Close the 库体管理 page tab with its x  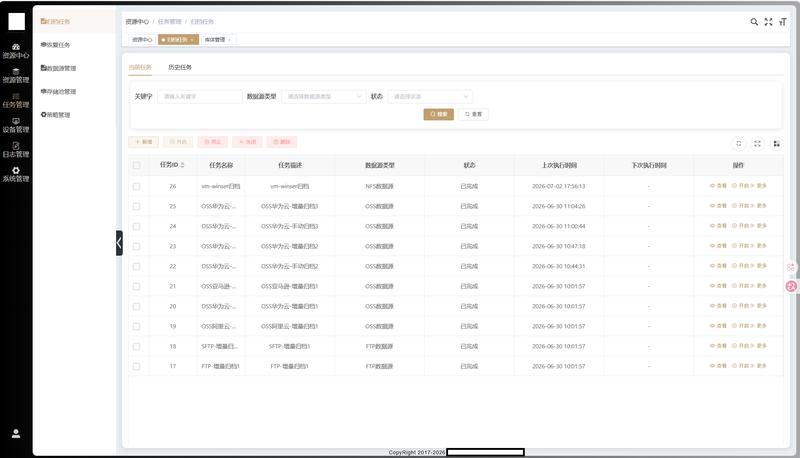pyautogui.click(x=230, y=40)
